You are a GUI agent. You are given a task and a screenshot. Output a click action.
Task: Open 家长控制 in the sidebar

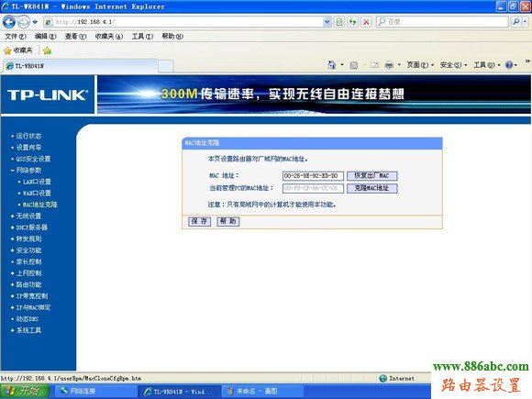[x=28, y=262]
